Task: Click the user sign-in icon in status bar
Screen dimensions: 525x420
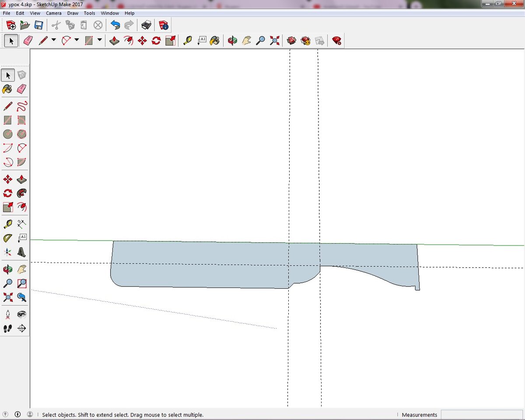Action: pyautogui.click(x=30, y=414)
